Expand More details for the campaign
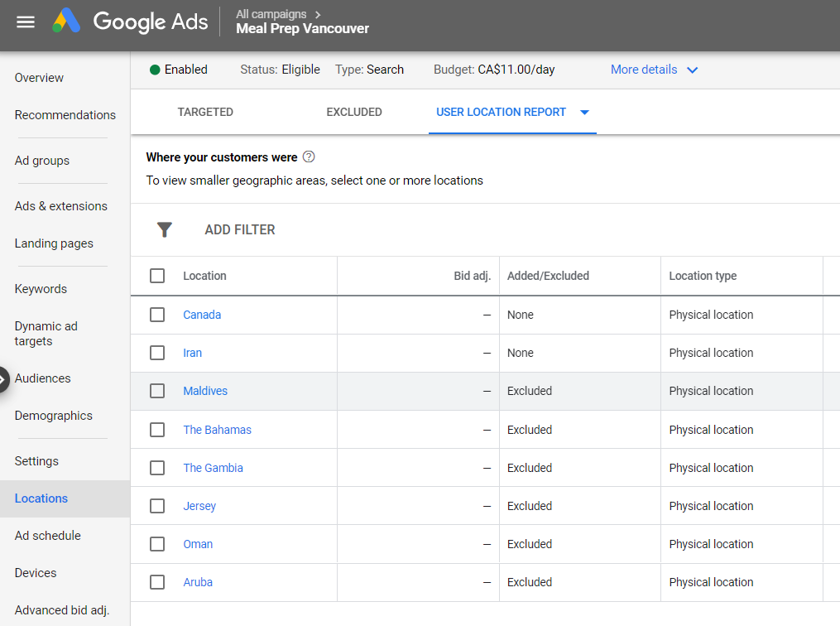Viewport: 840px width, 626px height. [x=654, y=70]
